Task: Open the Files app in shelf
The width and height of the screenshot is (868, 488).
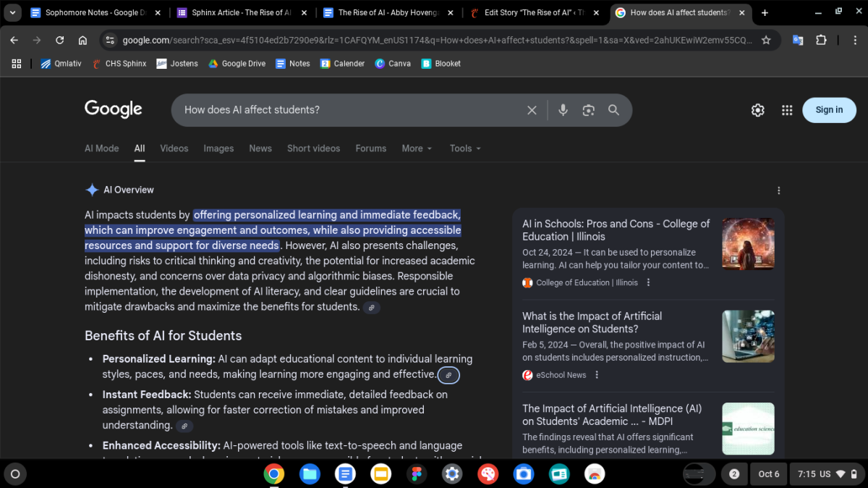Action: click(310, 474)
